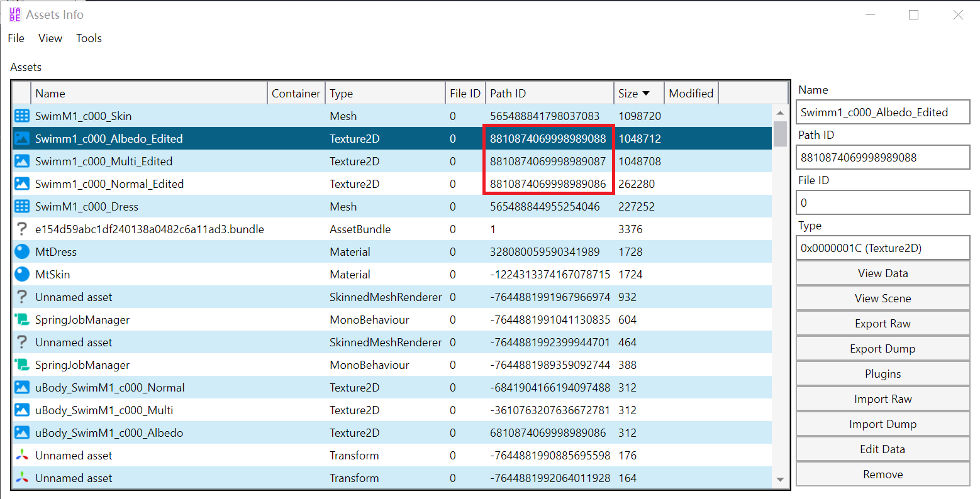Select the uBody_SwimM1_c000_Normal asset name
Image resolution: width=980 pixels, height=499 pixels.
[x=110, y=387]
